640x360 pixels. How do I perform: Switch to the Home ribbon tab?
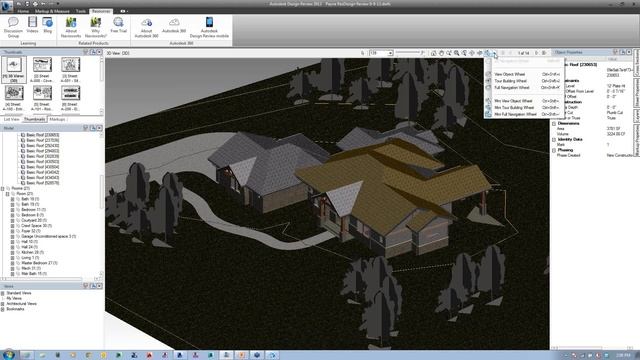pos(23,11)
